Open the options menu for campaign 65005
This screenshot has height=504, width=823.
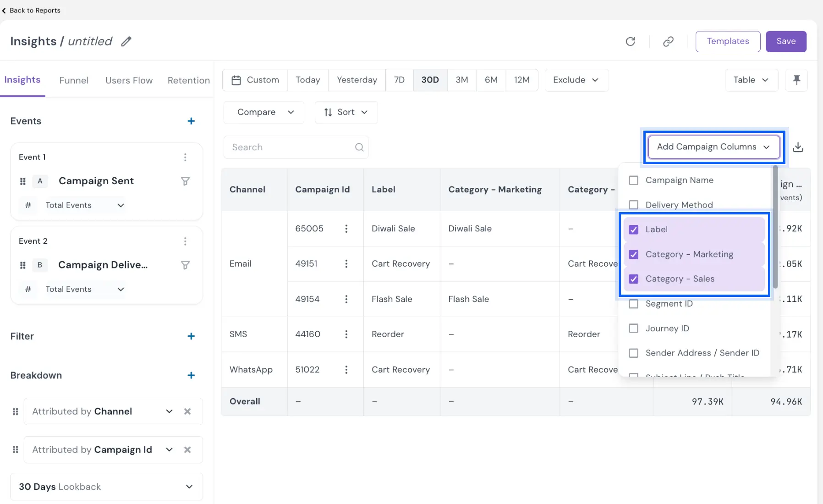point(346,229)
